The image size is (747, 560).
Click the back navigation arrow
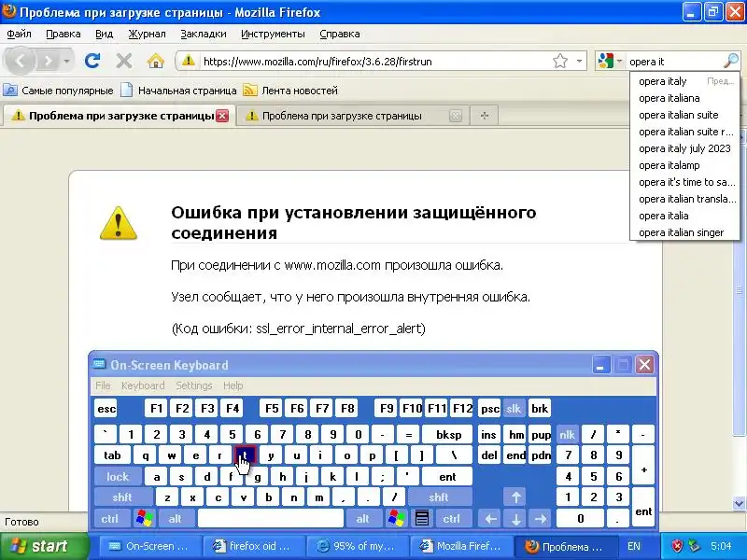click(20, 61)
